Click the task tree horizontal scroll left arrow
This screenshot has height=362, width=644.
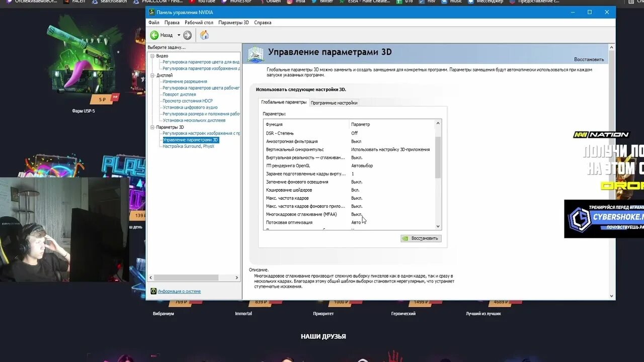tap(151, 278)
